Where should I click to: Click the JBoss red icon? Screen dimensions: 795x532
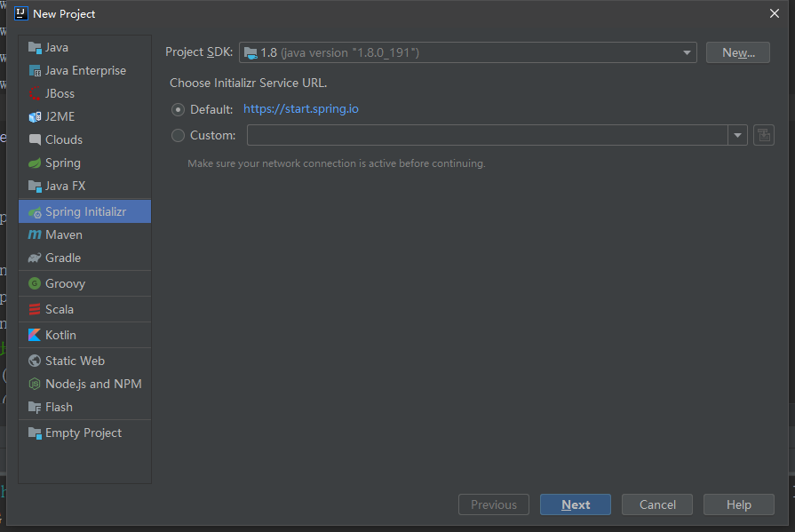pyautogui.click(x=35, y=94)
